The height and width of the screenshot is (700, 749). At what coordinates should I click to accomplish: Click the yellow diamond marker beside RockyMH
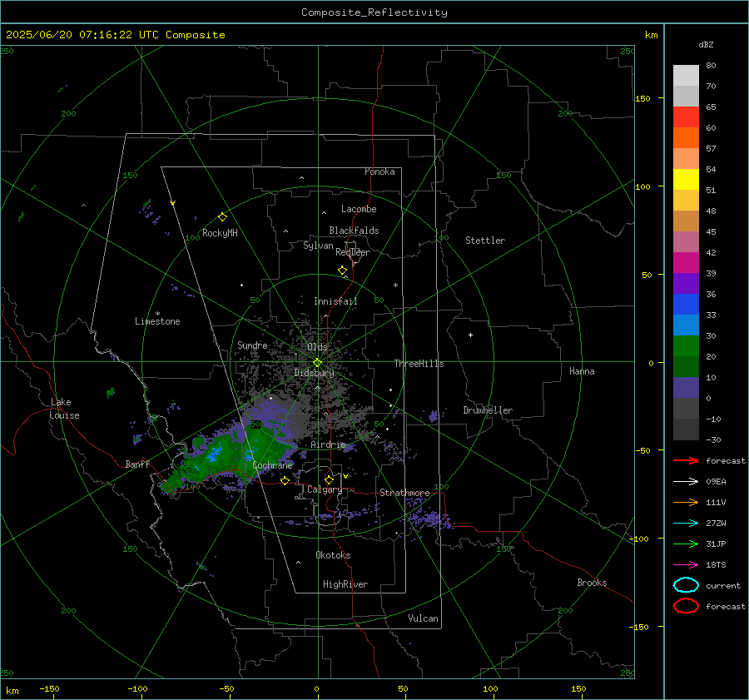[x=222, y=217]
